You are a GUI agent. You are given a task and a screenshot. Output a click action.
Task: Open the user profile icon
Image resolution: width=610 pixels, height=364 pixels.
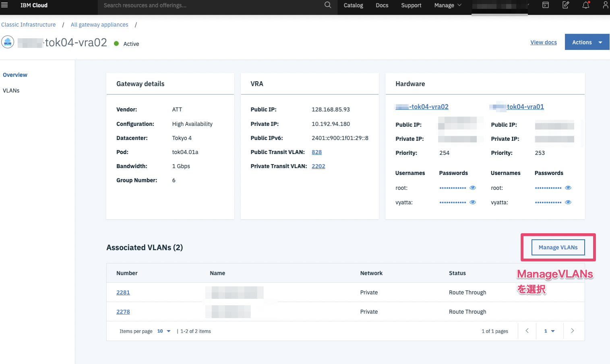(x=606, y=5)
